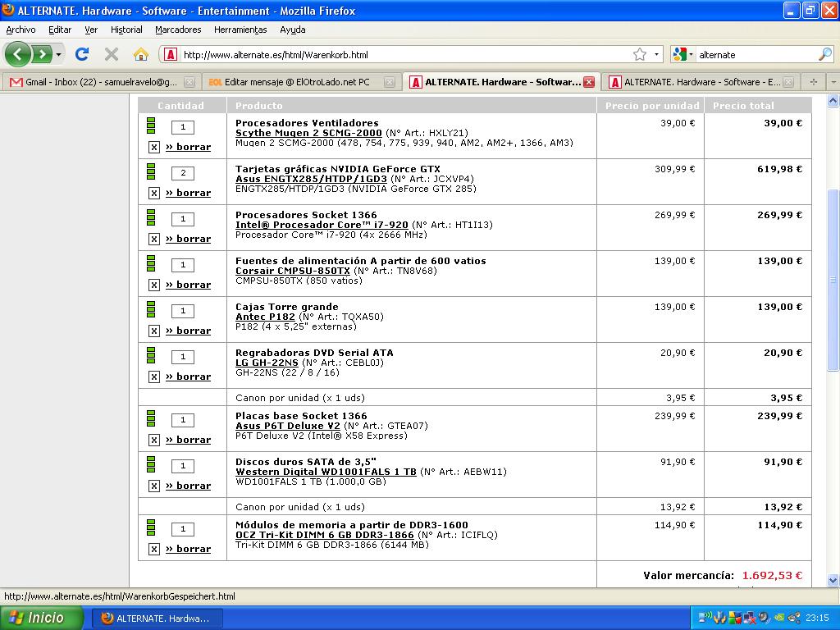This screenshot has width=840, height=630.
Task: Click the availability indicator for Asus ENGTX285
Action: tap(151, 171)
